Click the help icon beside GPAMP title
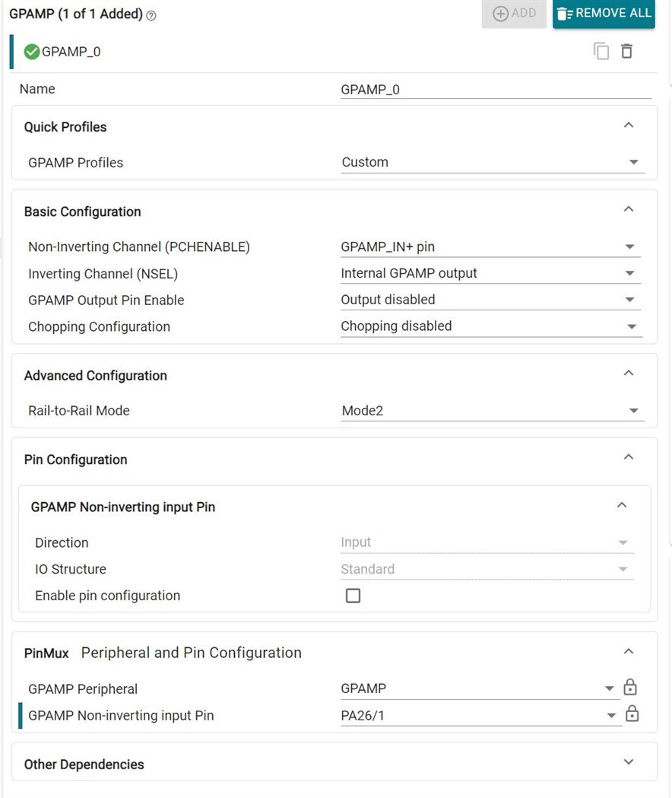672x798 pixels. click(x=151, y=15)
